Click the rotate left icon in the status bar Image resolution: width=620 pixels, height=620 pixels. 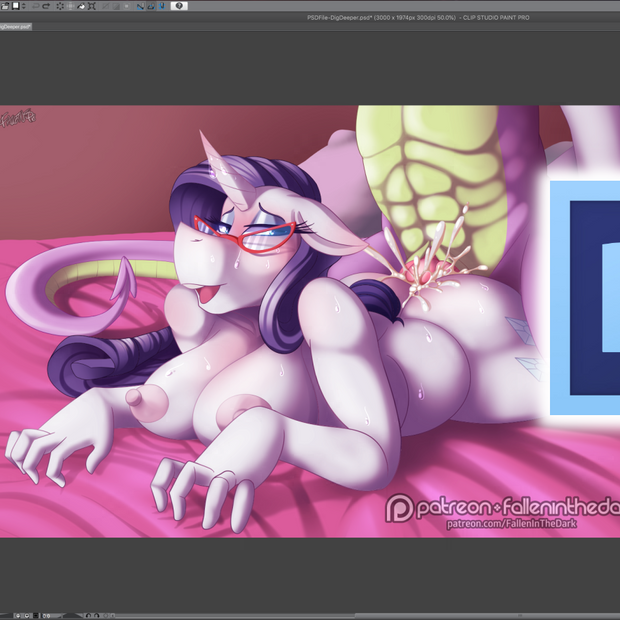click(x=88, y=616)
